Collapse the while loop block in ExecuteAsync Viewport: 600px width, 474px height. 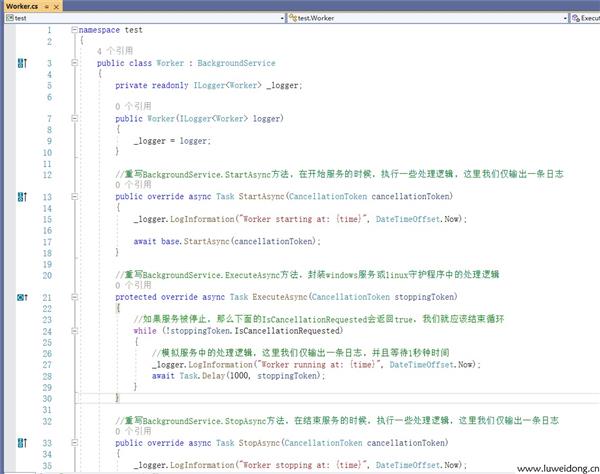click(x=74, y=330)
